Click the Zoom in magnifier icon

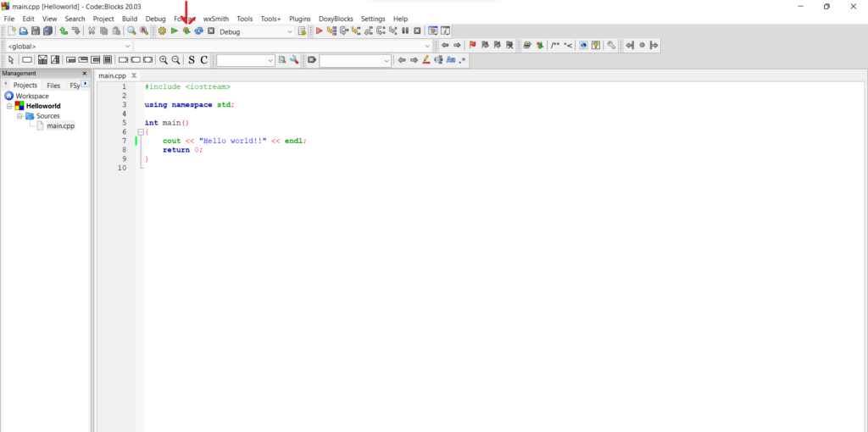(164, 60)
